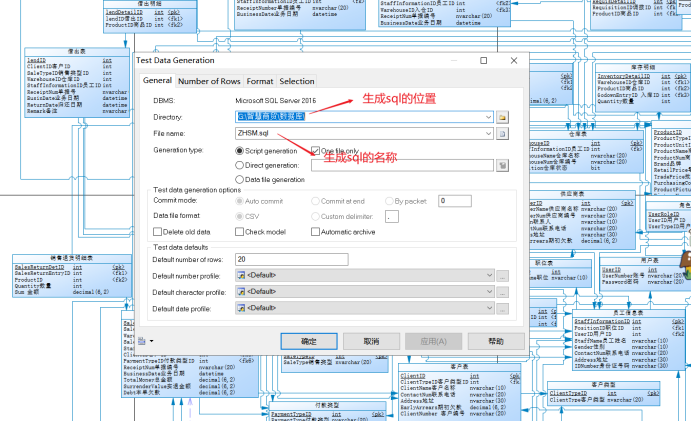The width and height of the screenshot is (691, 422).
Task: Click ClientTypeID column in 客户类型 table
Action: [568, 393]
